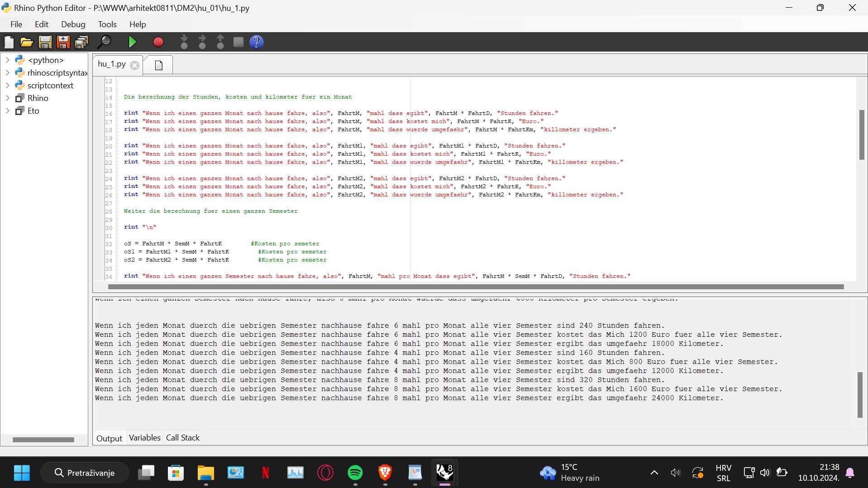Save the current script
This screenshot has height=488, width=868.
pos(44,42)
